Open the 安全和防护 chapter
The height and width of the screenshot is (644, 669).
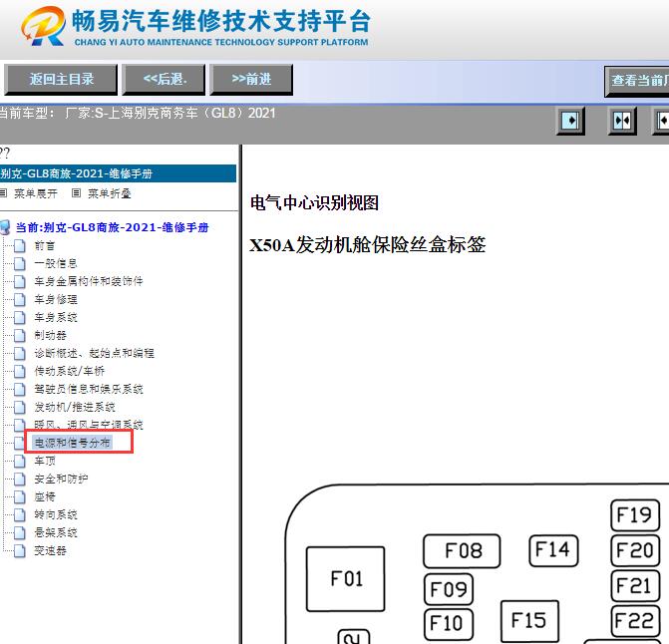point(61,479)
